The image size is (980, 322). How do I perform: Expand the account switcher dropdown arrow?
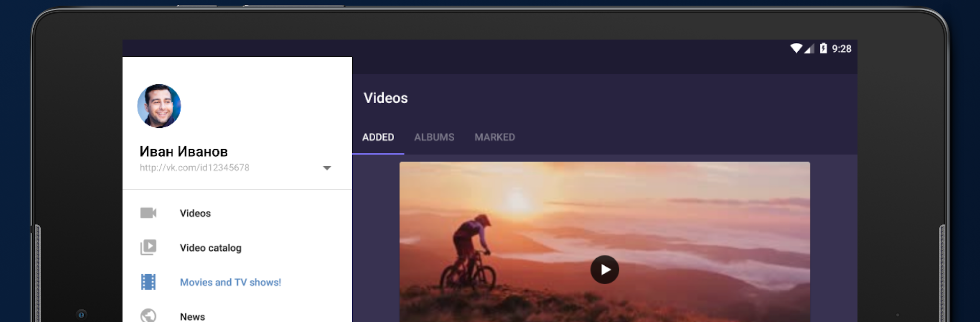click(x=327, y=168)
